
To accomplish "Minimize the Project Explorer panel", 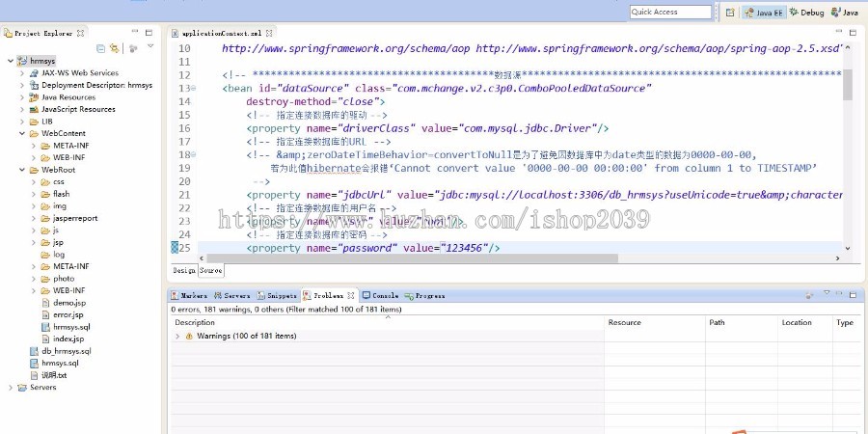I will 135,32.
